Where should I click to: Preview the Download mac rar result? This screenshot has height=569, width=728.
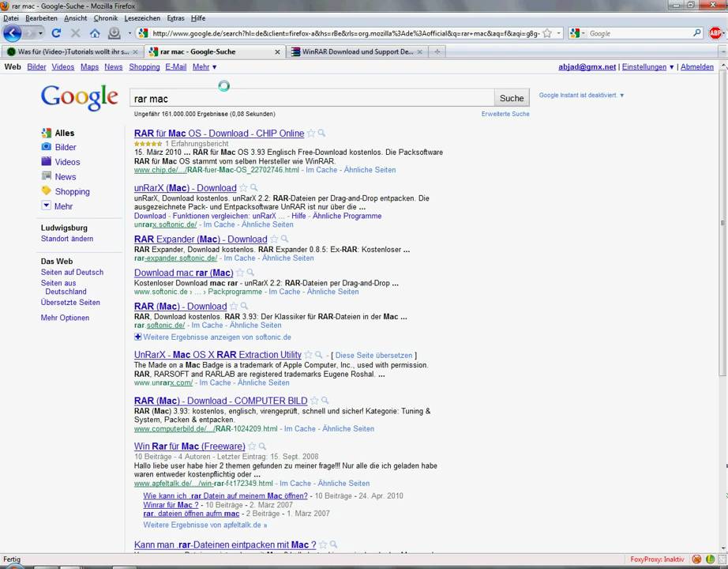250,273
